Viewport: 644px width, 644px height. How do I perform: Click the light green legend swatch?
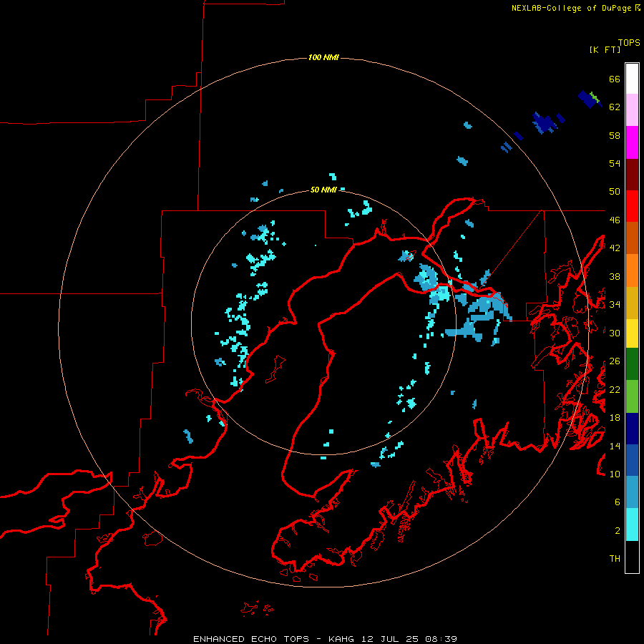(632, 396)
